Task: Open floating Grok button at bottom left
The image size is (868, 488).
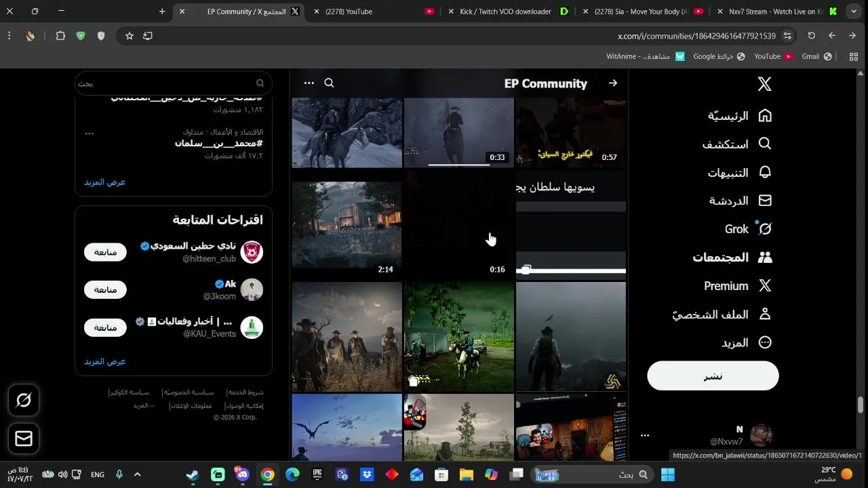Action: [24, 401]
